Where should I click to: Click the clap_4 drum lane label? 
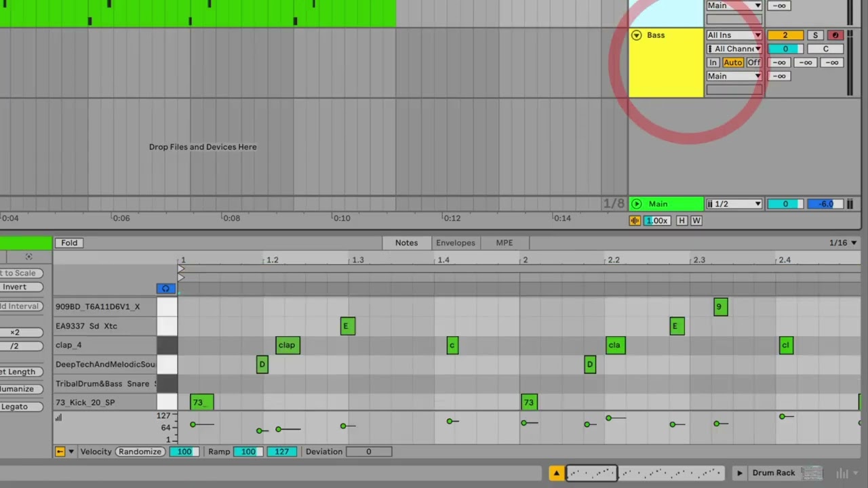[x=68, y=345]
